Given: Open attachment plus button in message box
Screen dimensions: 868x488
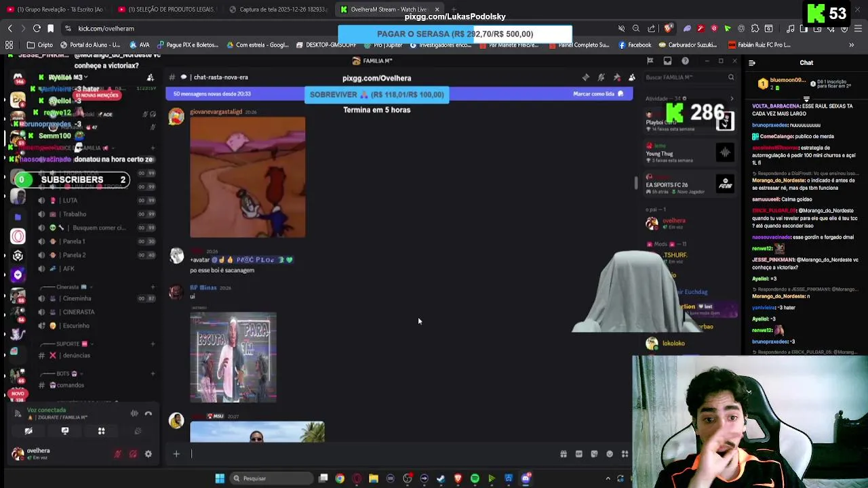Looking at the screenshot, I should click(176, 454).
